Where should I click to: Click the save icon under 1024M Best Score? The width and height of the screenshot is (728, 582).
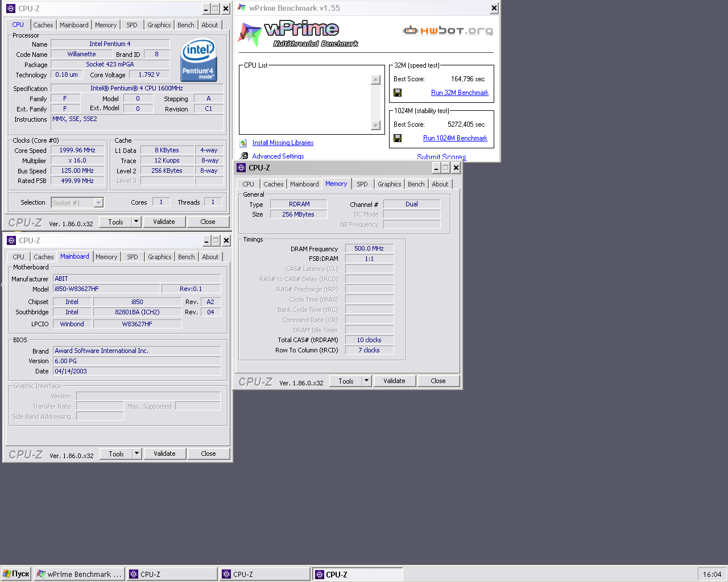coord(398,138)
